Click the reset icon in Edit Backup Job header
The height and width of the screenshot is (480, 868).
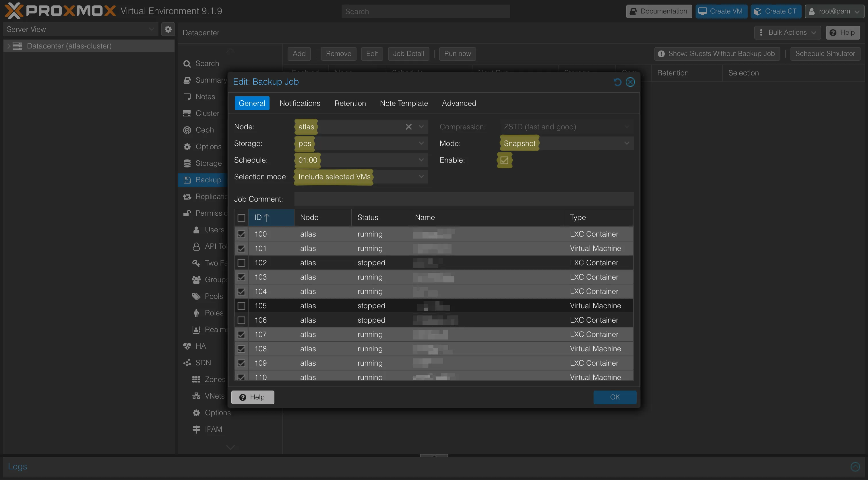[617, 82]
